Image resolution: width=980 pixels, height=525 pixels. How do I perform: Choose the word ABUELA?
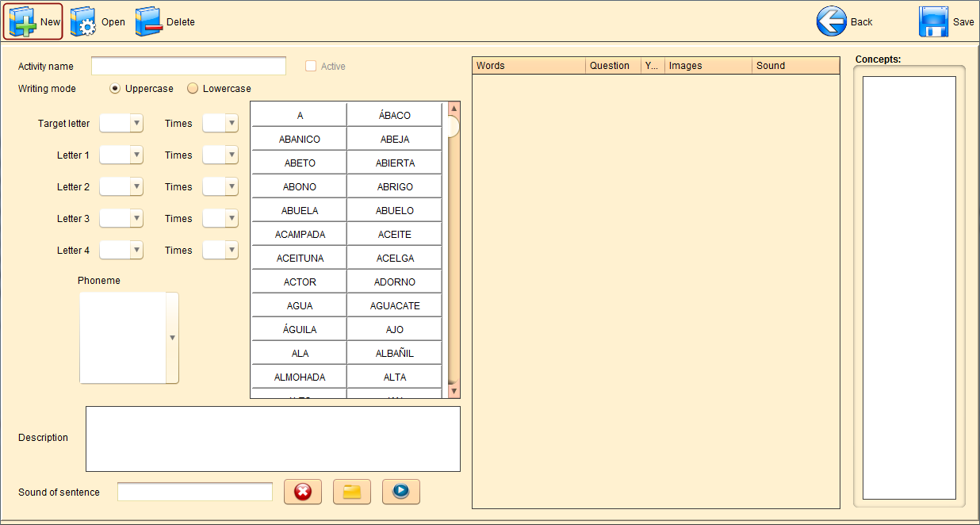click(300, 210)
